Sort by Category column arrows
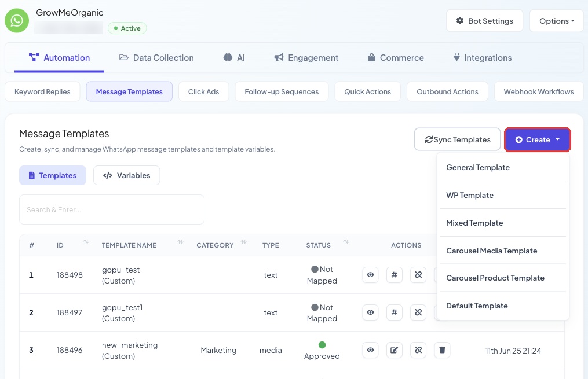The height and width of the screenshot is (379, 588). tap(243, 241)
